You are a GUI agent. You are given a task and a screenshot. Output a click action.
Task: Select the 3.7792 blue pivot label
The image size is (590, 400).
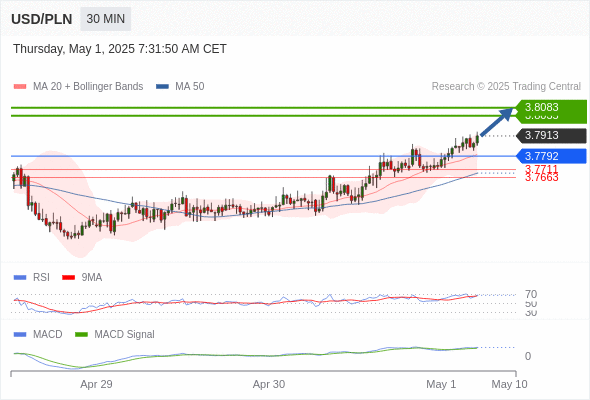[551, 156]
